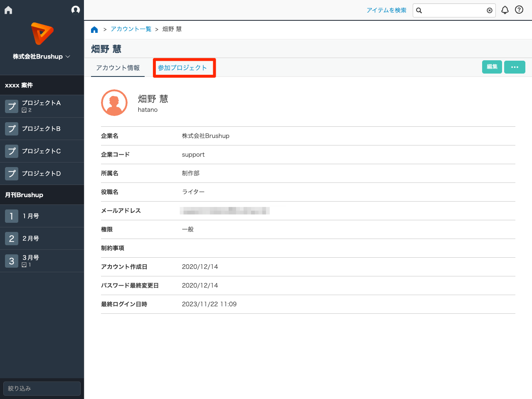The image size is (532, 399).
Task: Open the three-dots more options button
Action: point(515,67)
